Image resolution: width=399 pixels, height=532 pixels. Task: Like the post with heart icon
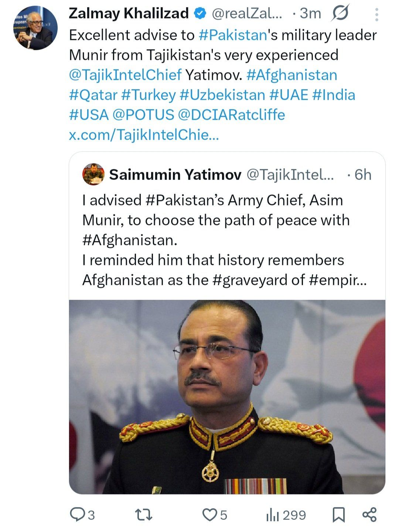click(x=210, y=515)
